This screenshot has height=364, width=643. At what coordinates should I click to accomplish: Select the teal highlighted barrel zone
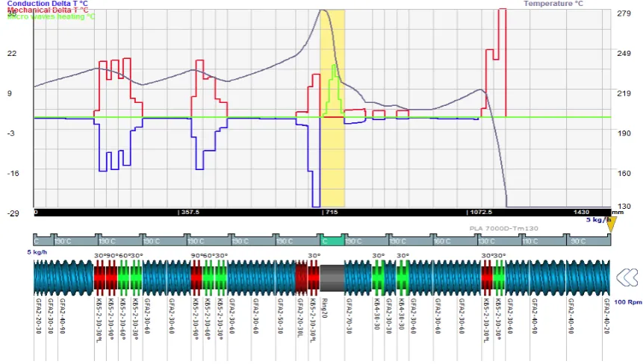[332, 241]
